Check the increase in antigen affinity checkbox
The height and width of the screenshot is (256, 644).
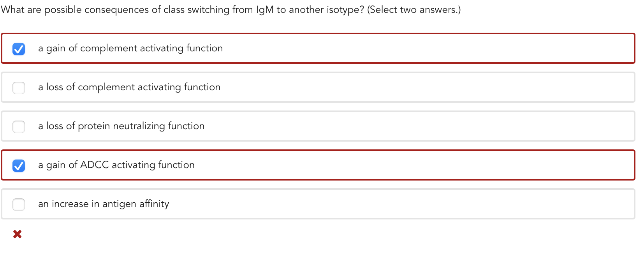(18, 204)
